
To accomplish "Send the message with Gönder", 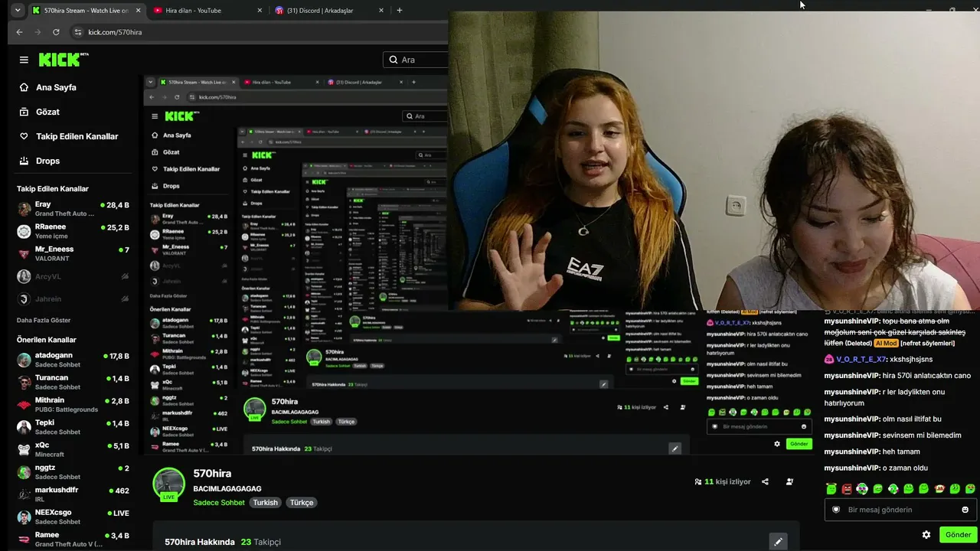I will 958,535.
